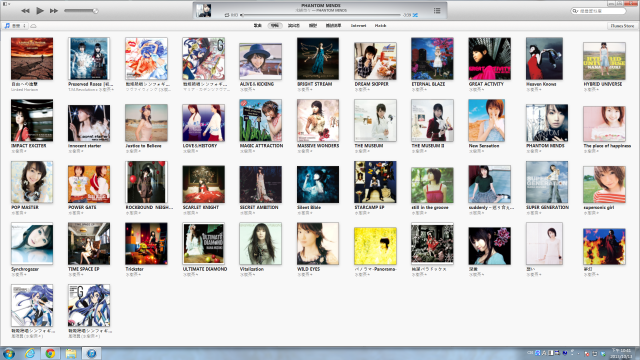Open the LOVE & HISTORY album cover
This screenshot has height=360, width=640.
[203, 122]
